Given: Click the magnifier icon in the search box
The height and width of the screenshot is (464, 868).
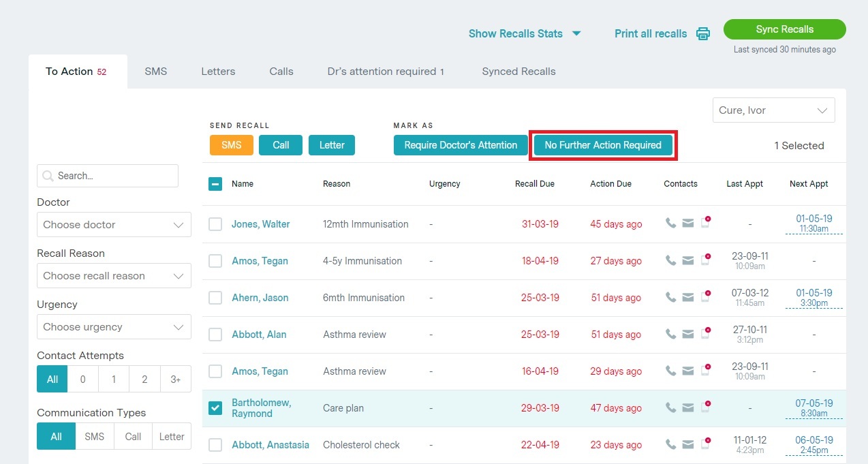Looking at the screenshot, I should pos(48,176).
